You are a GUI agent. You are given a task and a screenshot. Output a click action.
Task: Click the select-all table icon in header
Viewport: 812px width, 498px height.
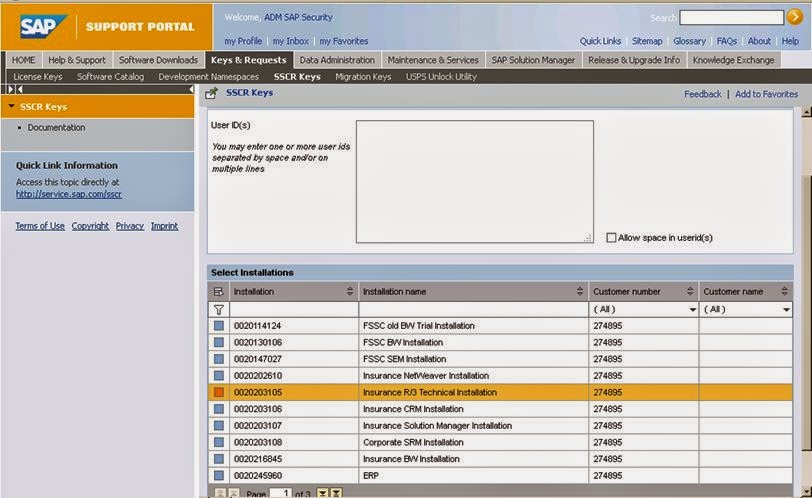click(219, 291)
